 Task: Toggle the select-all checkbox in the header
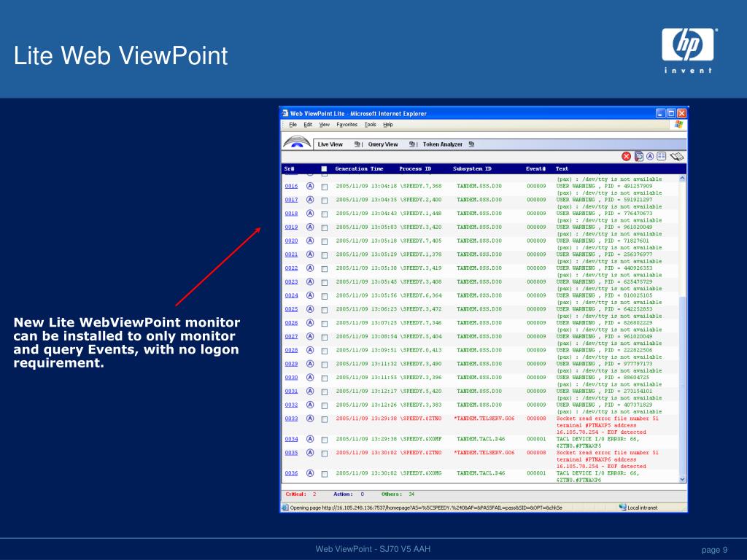click(324, 169)
